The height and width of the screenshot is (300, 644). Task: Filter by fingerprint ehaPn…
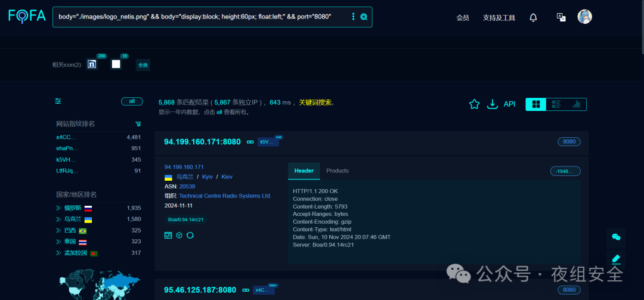click(x=67, y=149)
